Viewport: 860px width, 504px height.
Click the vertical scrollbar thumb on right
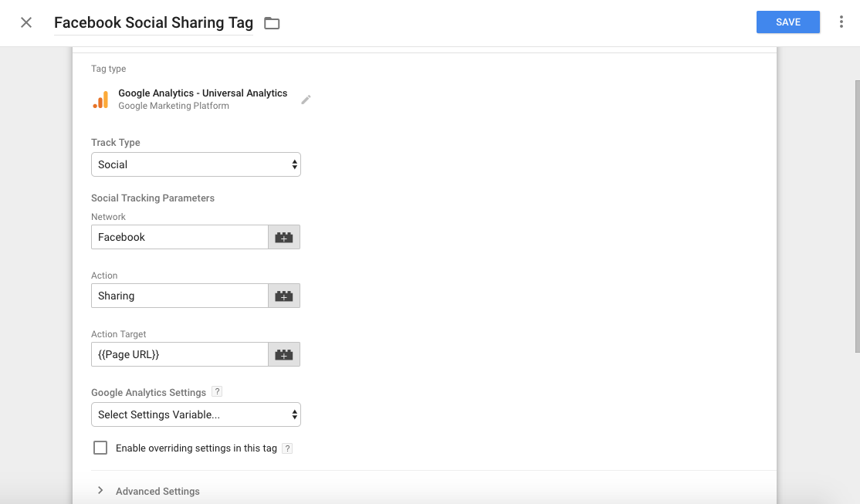[x=857, y=217]
